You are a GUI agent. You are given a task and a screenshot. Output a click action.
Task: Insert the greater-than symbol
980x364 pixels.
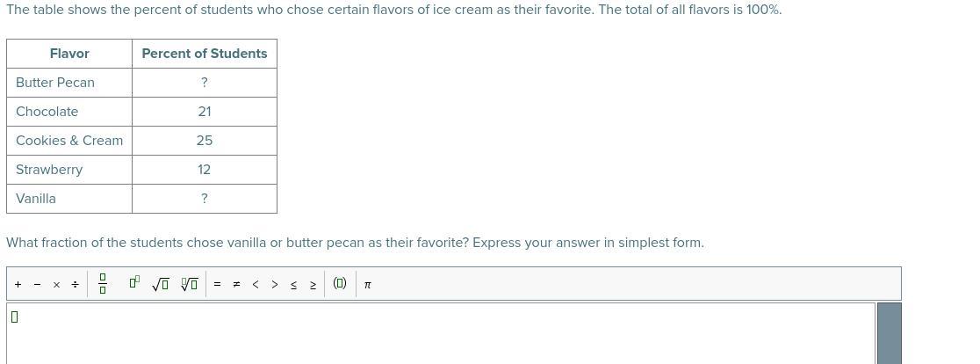274,285
